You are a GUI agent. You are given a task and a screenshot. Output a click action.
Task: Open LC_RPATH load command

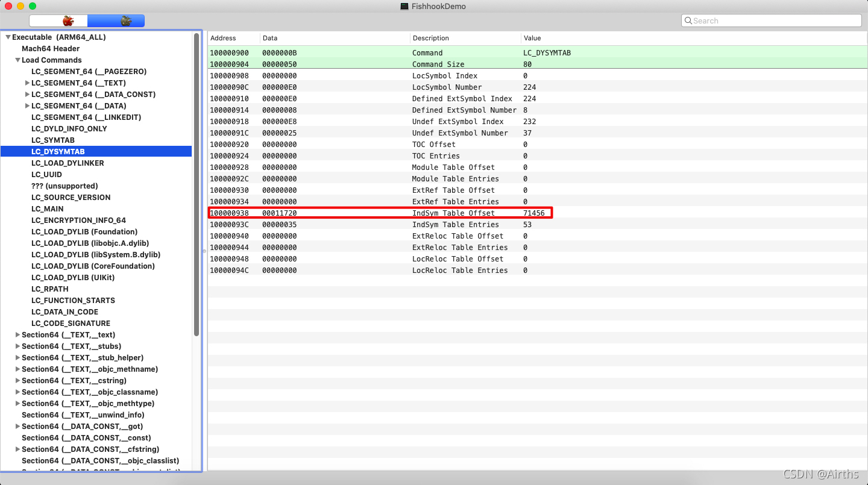(50, 289)
